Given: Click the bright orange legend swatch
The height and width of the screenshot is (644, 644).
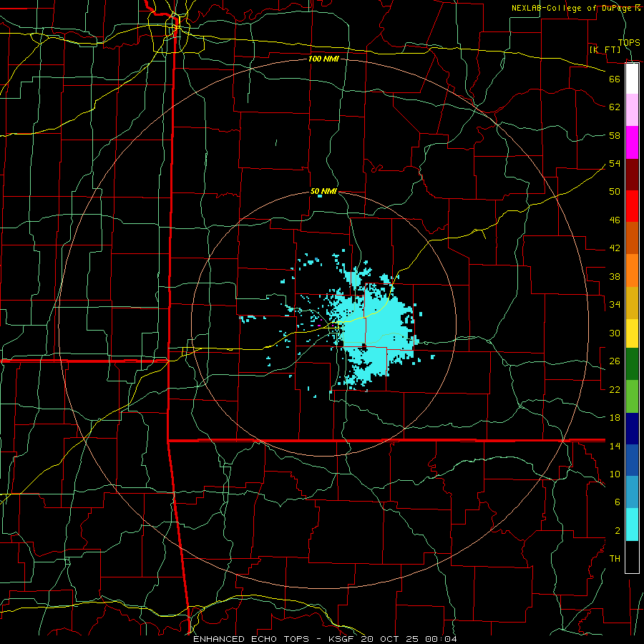Looking at the screenshot, I should tap(632, 270).
